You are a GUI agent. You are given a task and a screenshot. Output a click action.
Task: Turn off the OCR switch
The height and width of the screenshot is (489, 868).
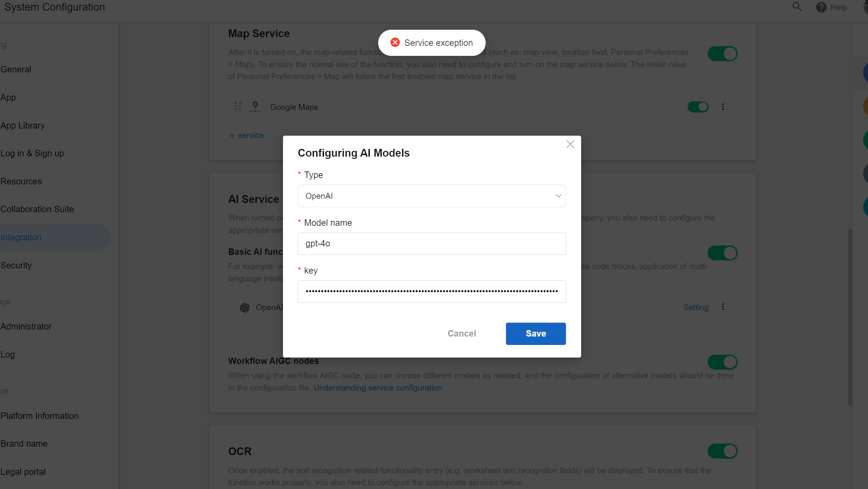tap(722, 451)
